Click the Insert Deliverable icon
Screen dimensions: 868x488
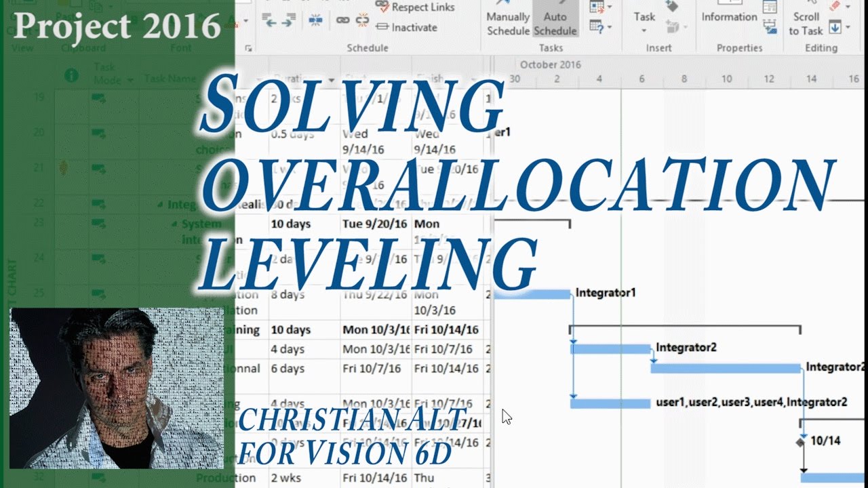click(673, 28)
